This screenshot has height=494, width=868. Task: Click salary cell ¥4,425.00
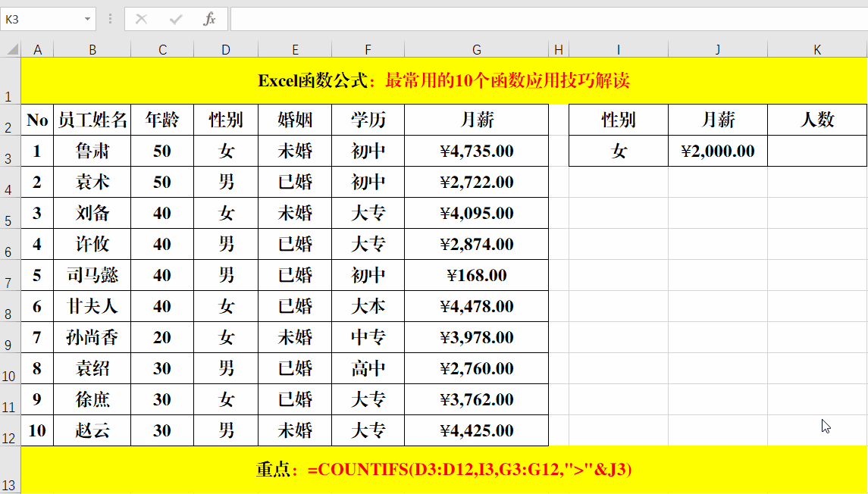click(477, 431)
